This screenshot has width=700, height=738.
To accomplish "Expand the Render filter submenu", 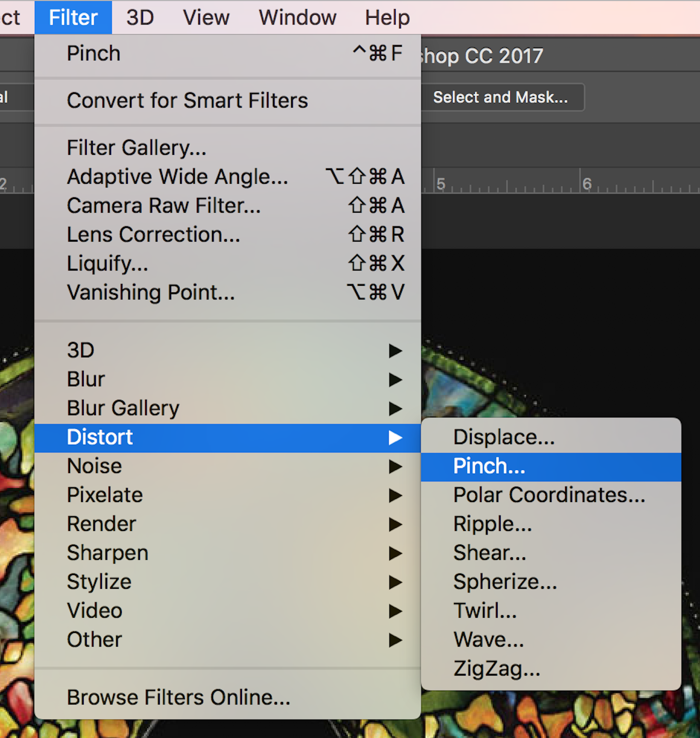I will pos(101,524).
